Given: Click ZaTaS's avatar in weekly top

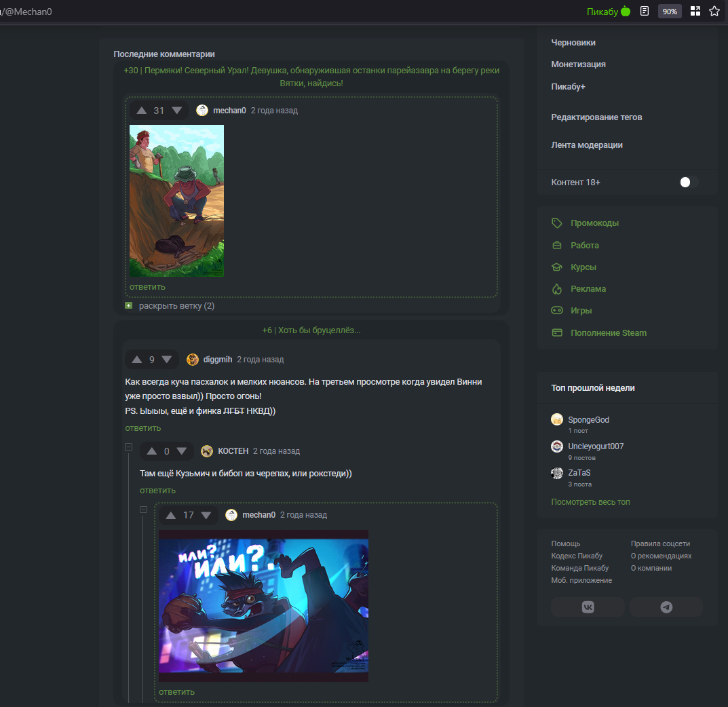Looking at the screenshot, I should [x=556, y=472].
